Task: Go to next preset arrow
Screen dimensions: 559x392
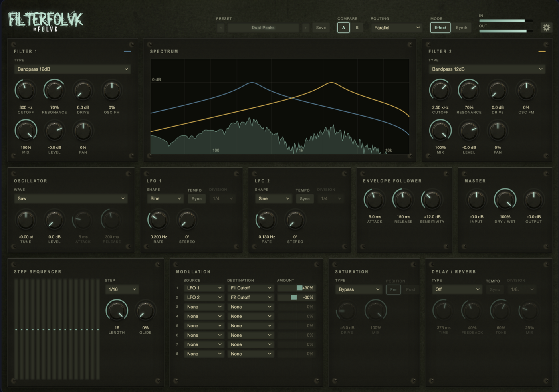Action: 306,28
